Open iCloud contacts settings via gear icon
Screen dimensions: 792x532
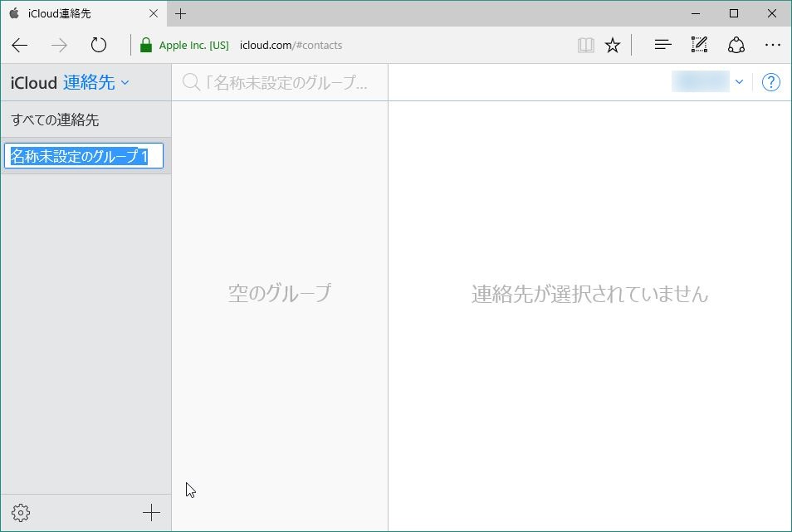(x=21, y=512)
